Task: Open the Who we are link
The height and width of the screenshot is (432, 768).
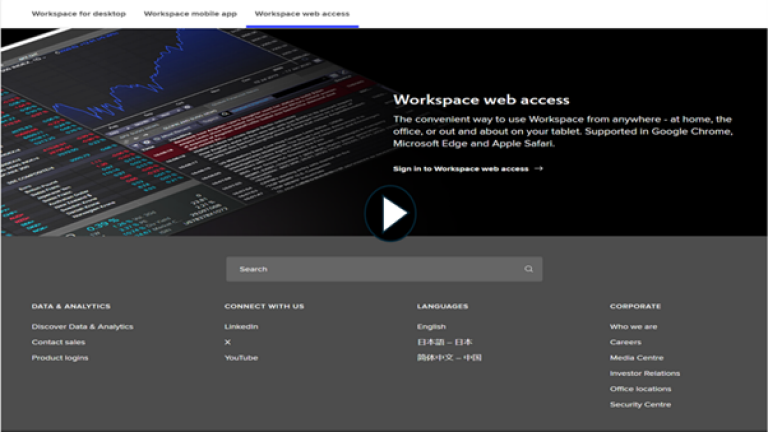Action: [x=634, y=326]
